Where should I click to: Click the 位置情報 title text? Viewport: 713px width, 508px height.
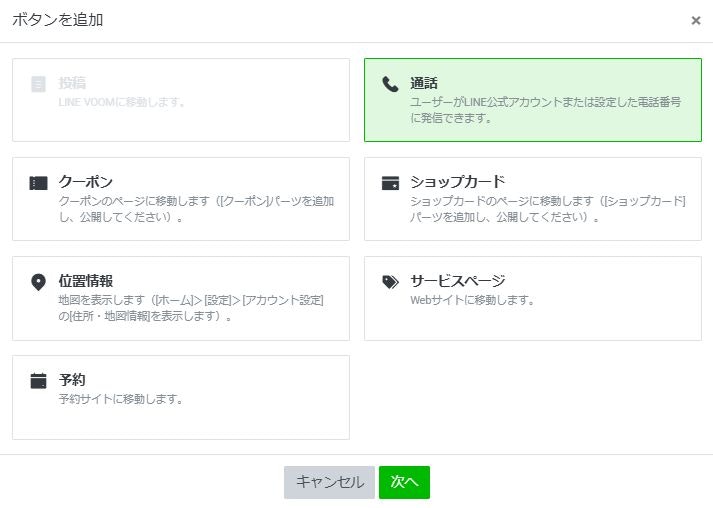click(85, 281)
